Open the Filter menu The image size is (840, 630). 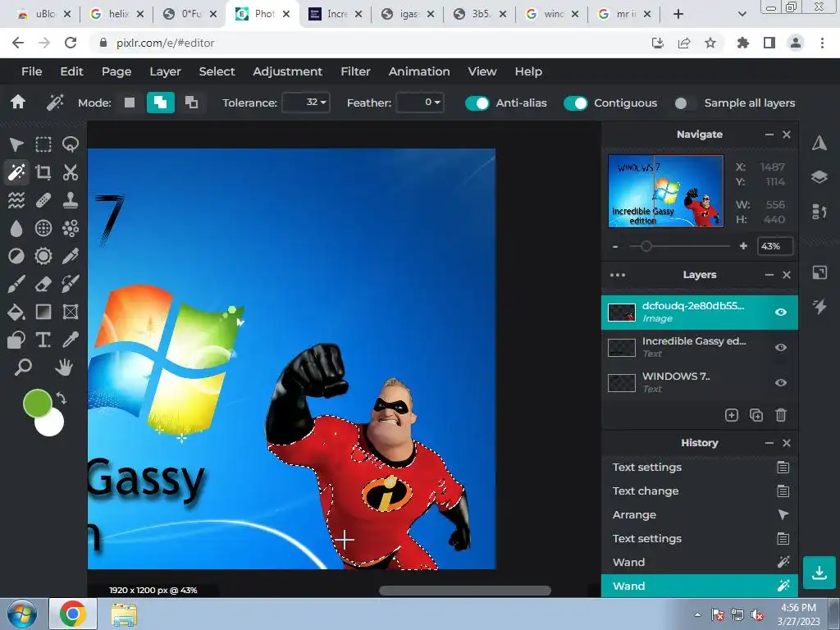click(x=356, y=71)
